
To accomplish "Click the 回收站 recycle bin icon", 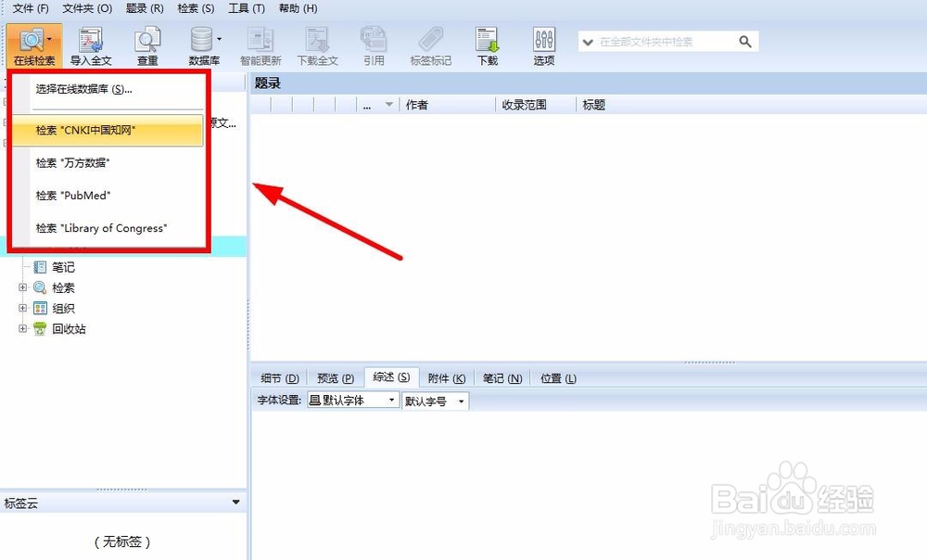I will (40, 329).
